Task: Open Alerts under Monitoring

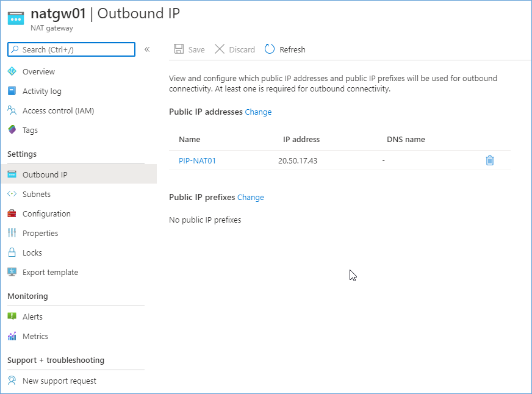Action: pos(32,317)
